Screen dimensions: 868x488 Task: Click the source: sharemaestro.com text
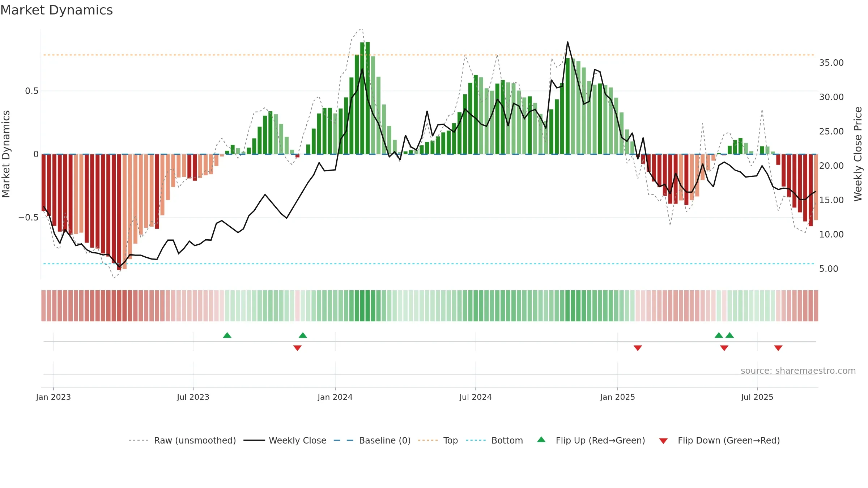[x=798, y=371]
